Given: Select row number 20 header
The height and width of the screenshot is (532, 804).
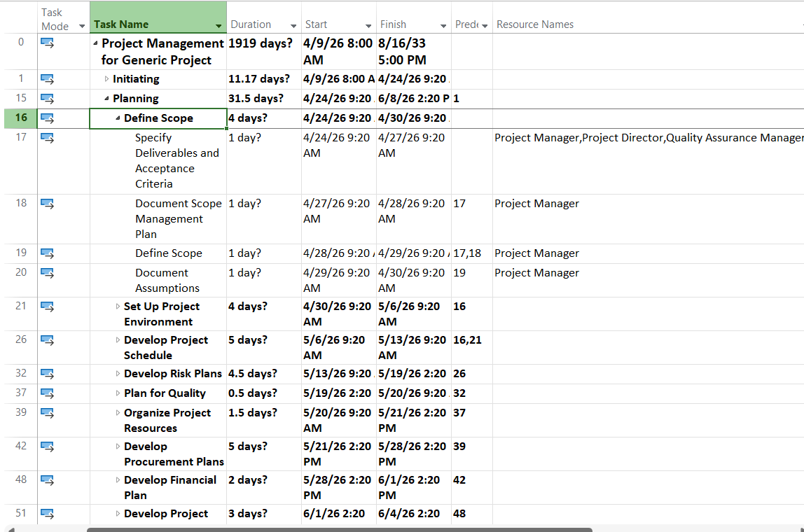Looking at the screenshot, I should pyautogui.click(x=21, y=273).
